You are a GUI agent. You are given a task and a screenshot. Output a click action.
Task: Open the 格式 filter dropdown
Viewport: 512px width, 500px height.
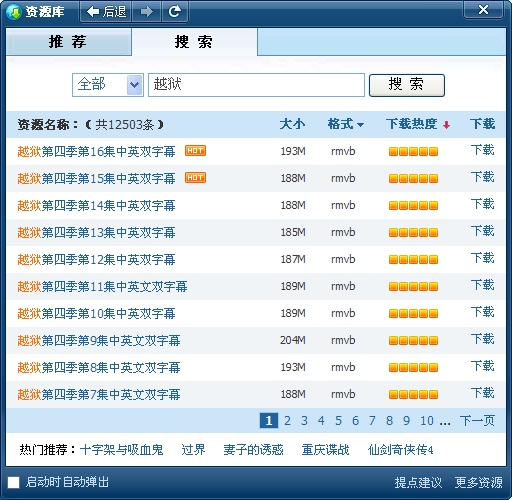[345, 124]
